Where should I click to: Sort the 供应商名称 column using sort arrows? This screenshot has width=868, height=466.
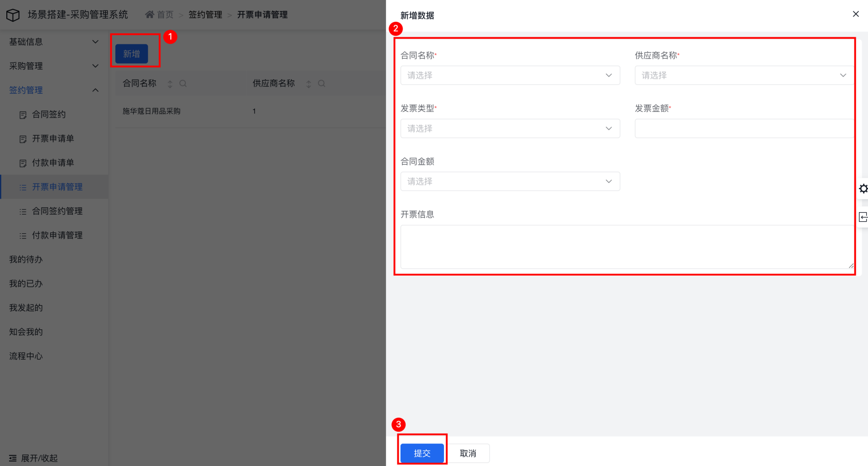(308, 84)
